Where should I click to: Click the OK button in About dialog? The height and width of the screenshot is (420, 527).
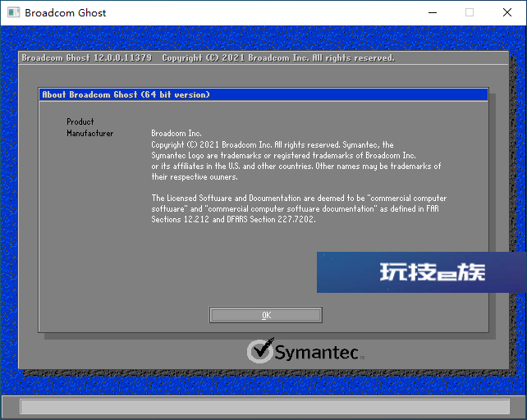coord(265,315)
